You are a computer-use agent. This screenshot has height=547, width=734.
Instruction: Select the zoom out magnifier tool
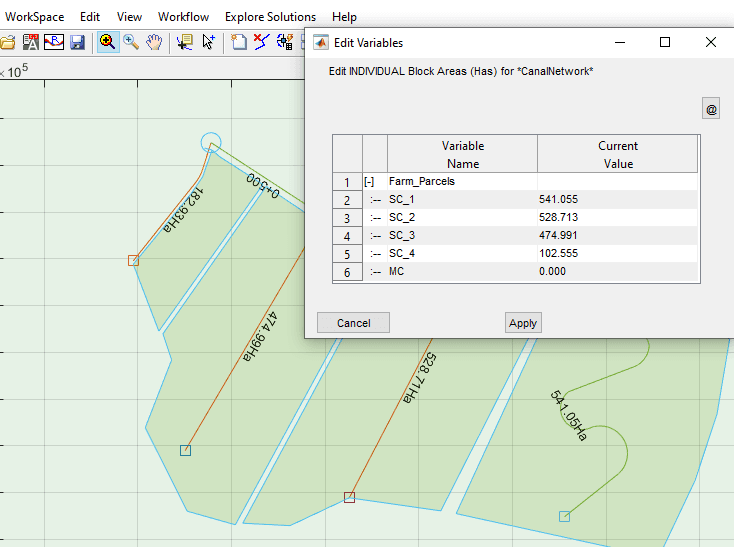coord(131,42)
